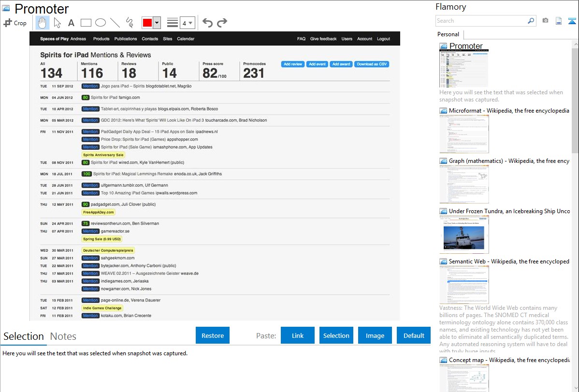Click the icon beside Promoter sidebar title

pyautogui.click(x=443, y=46)
